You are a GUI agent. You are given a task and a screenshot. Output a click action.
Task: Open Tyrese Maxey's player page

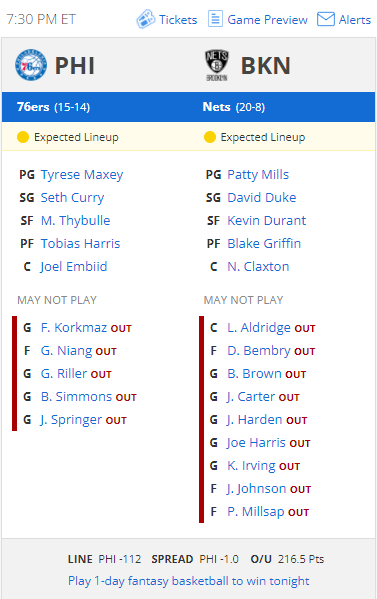82,175
